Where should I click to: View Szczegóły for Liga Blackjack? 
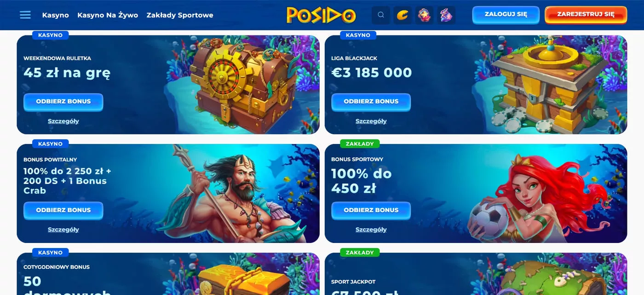click(x=371, y=121)
